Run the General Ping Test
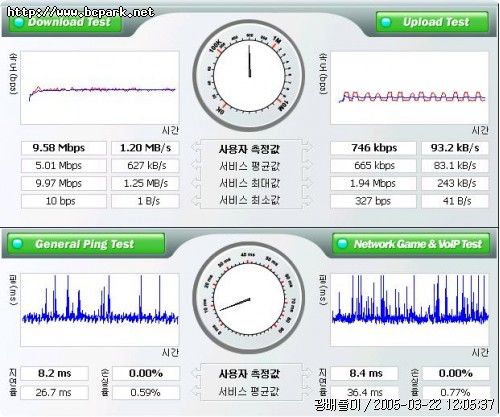Screen dimensions: 500x417 86,244
